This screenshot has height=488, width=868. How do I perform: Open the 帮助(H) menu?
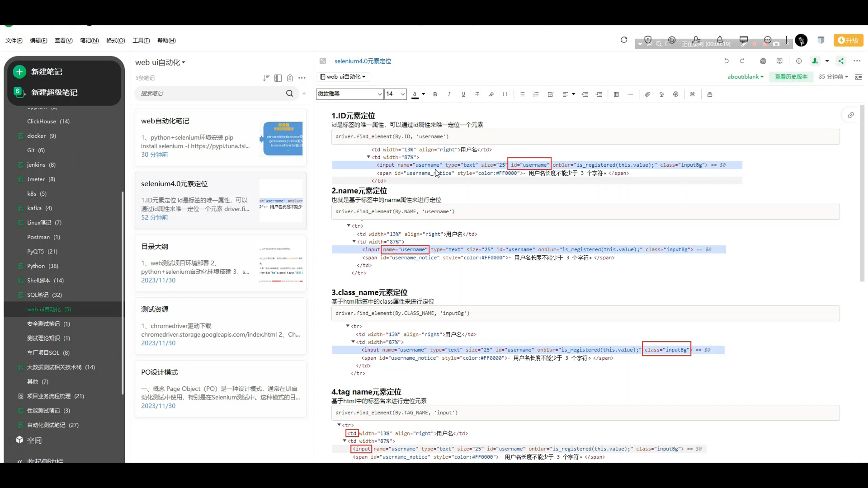pyautogui.click(x=166, y=41)
